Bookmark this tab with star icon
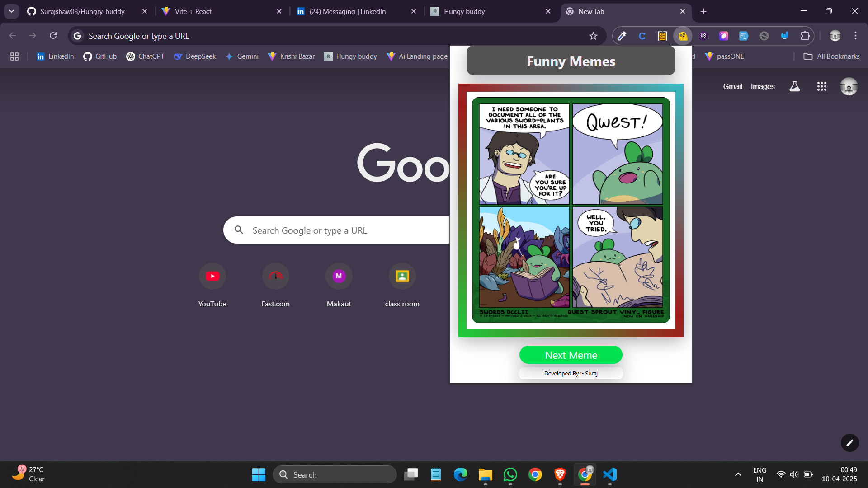 (593, 36)
